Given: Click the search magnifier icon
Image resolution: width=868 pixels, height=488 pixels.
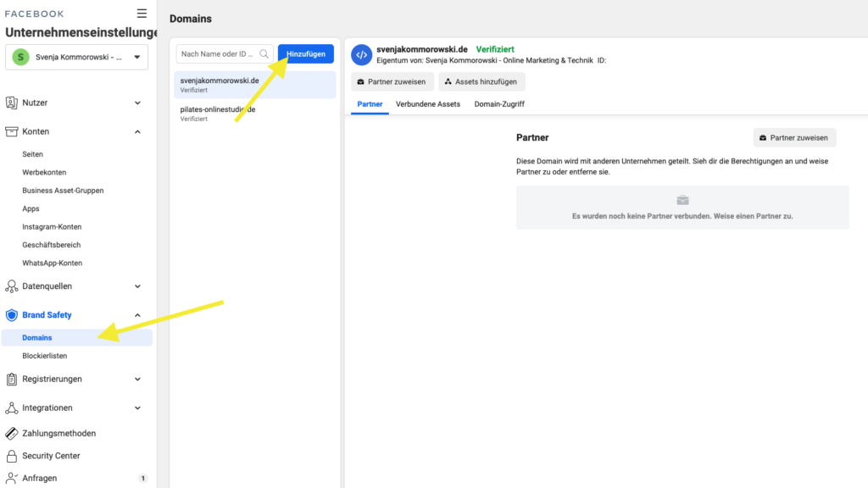Looking at the screenshot, I should tap(264, 53).
